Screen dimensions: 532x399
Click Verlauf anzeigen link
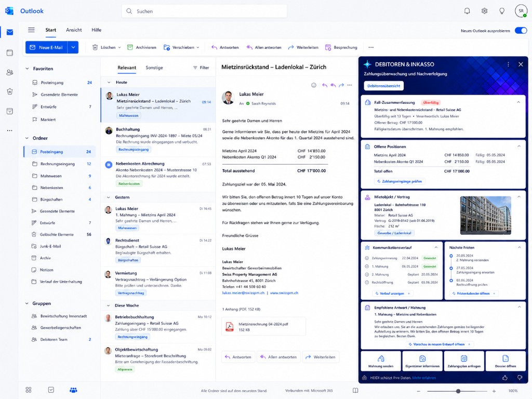tap(393, 294)
